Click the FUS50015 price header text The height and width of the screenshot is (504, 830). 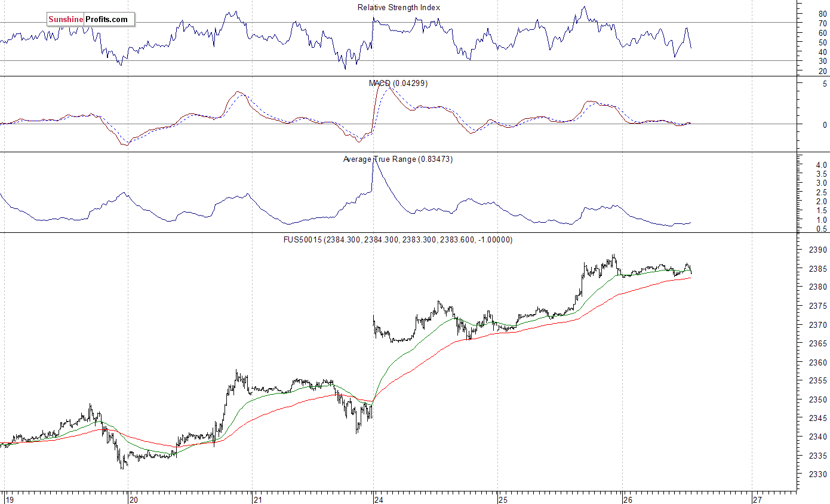(x=398, y=240)
